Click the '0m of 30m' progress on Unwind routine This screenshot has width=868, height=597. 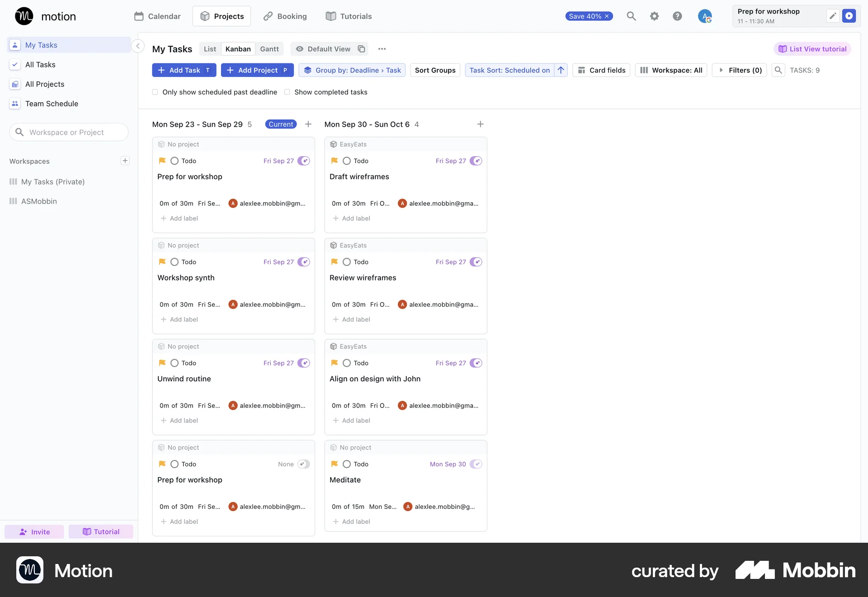click(176, 405)
